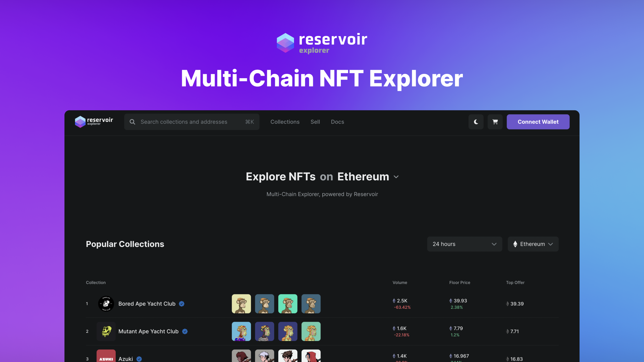Open fourth Mutant Ape thumbnail with green background
Image resolution: width=644 pixels, height=362 pixels.
tap(311, 332)
